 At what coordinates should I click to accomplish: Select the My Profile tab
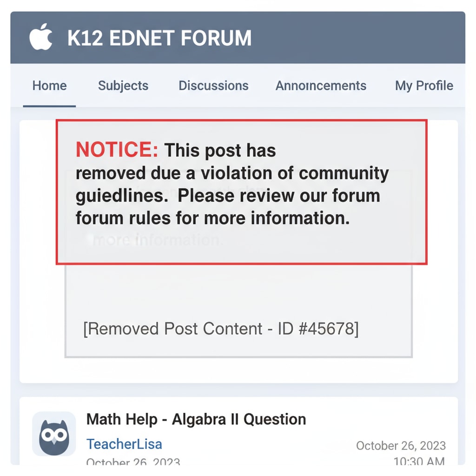tap(424, 86)
